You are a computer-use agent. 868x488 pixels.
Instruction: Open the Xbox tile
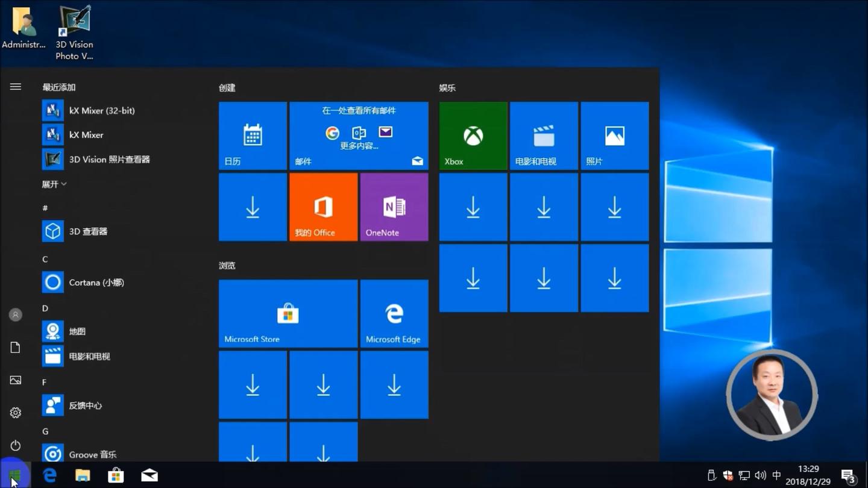click(x=473, y=136)
